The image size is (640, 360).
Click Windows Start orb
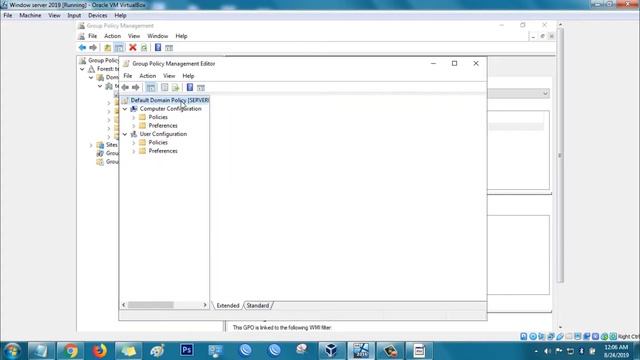[12, 351]
